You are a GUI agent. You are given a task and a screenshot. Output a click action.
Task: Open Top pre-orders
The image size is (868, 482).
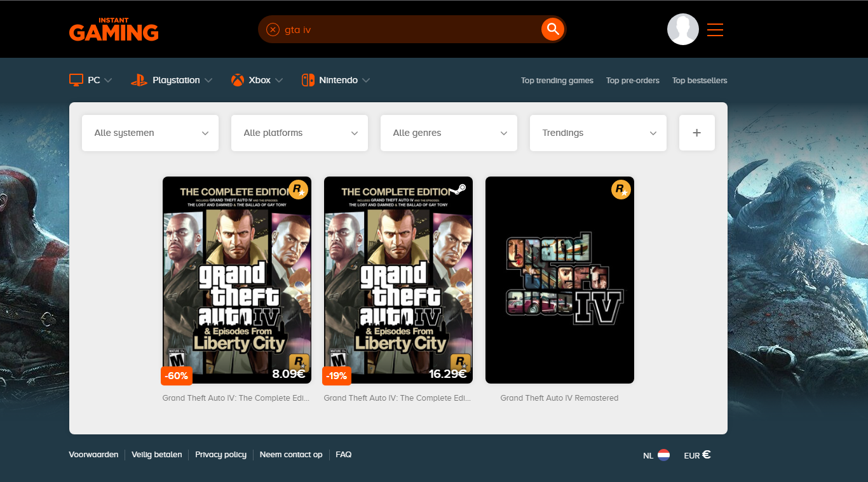point(633,81)
